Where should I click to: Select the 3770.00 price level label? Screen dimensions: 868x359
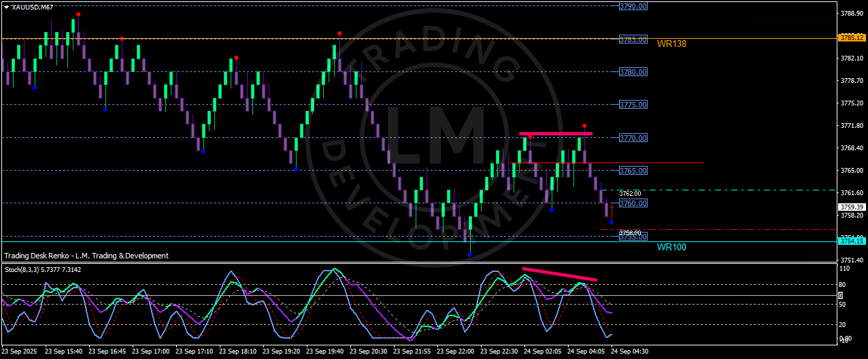tap(633, 138)
